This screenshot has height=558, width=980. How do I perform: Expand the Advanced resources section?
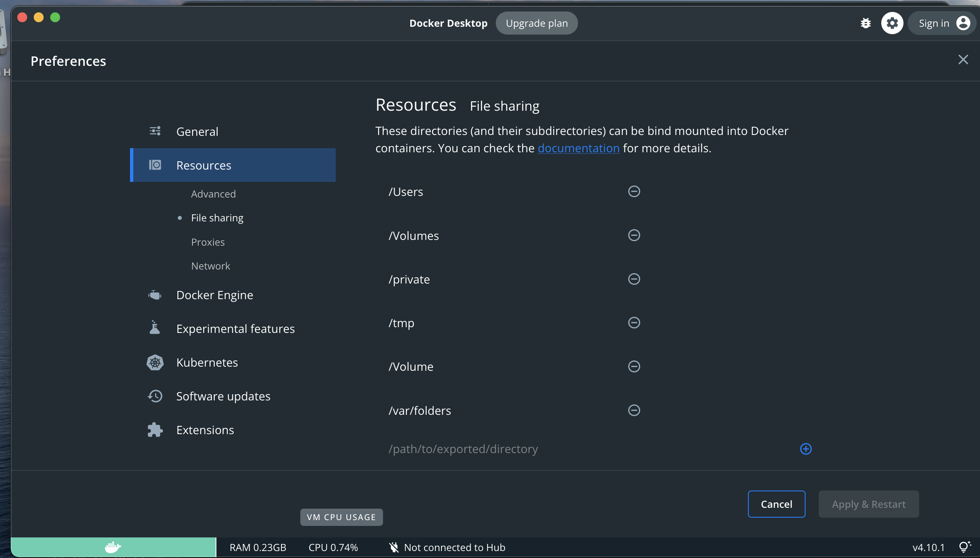click(213, 193)
